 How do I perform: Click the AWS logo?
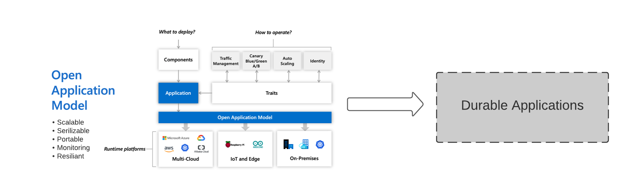click(x=169, y=149)
